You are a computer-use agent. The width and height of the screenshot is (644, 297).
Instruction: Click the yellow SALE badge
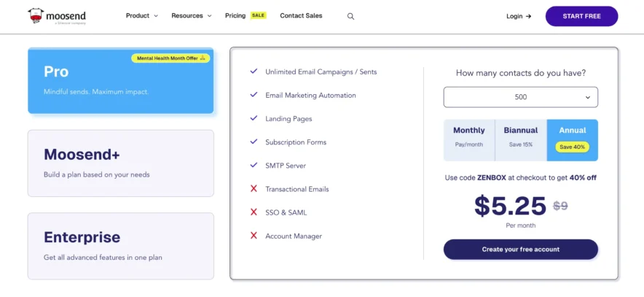click(x=259, y=15)
